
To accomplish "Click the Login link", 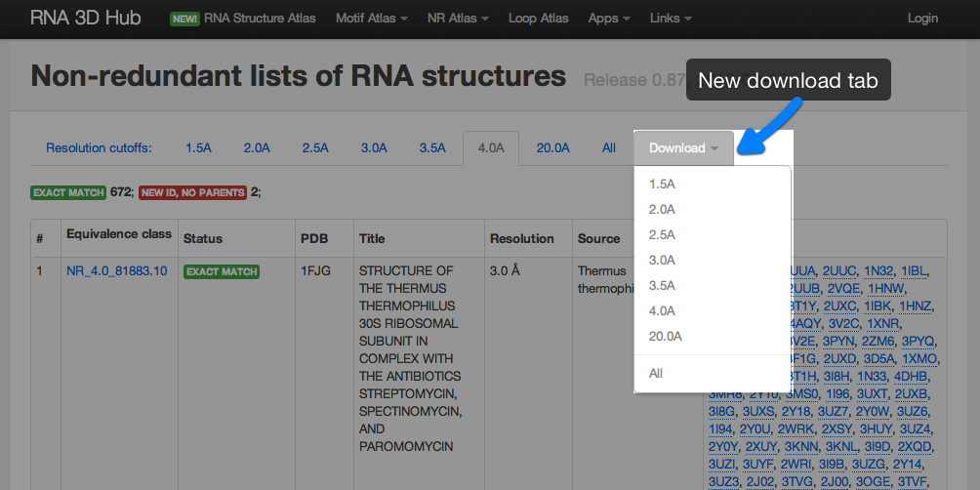I will (922, 19).
